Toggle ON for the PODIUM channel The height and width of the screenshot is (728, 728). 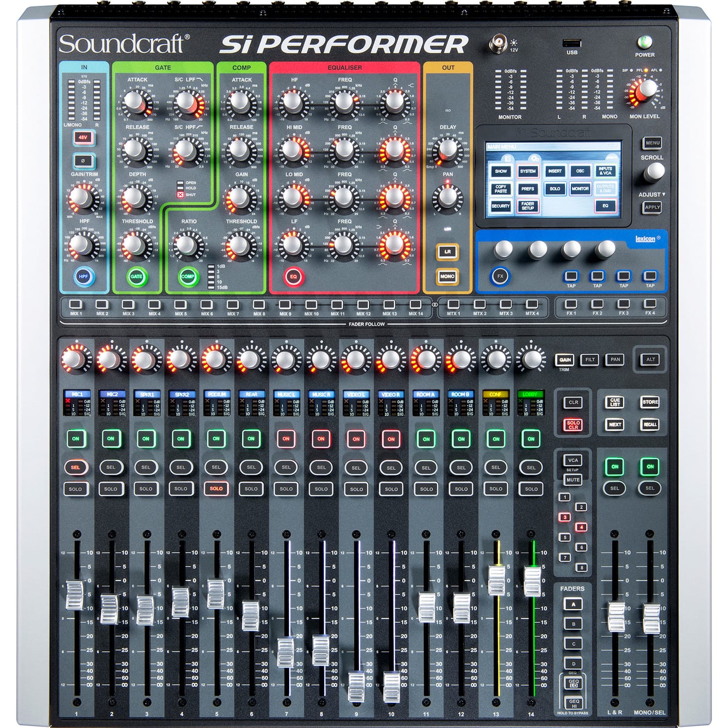point(215,437)
